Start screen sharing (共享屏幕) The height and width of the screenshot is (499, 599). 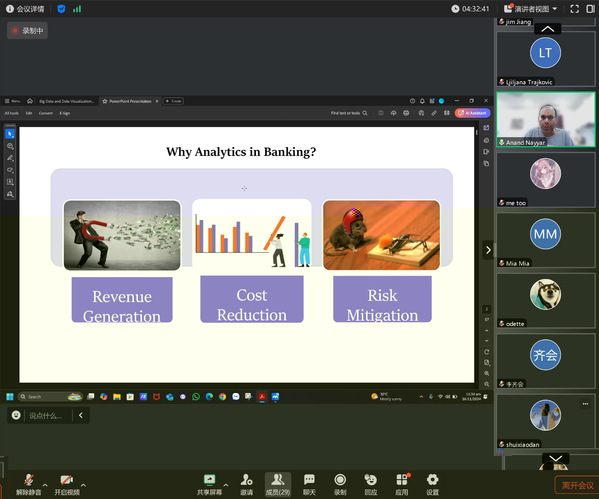pos(209,484)
